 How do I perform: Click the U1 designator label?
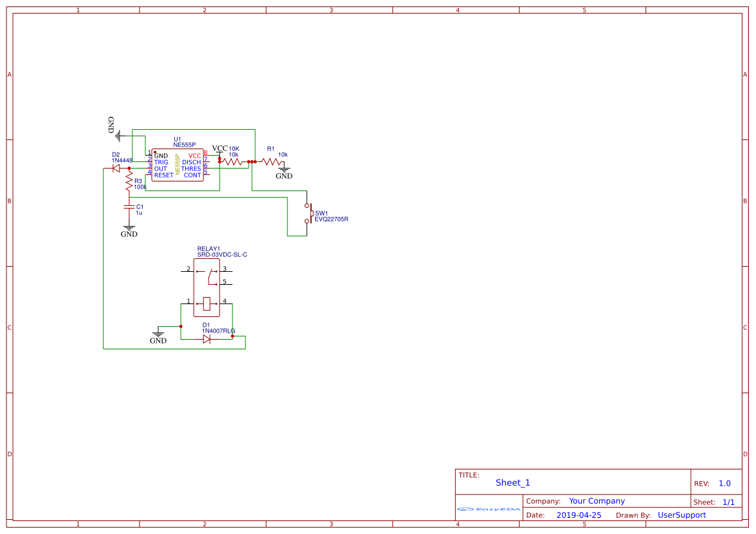178,139
